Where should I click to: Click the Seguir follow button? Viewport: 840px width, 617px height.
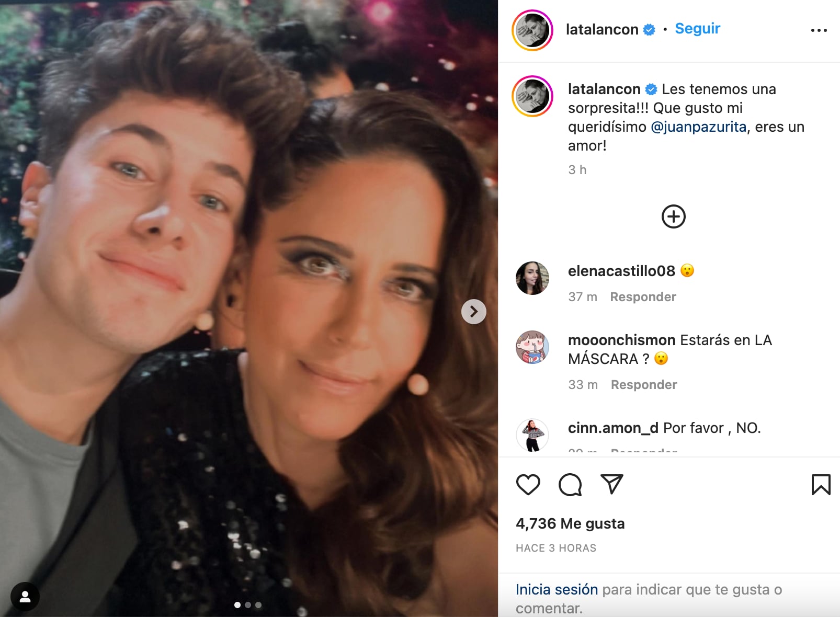[x=697, y=29]
